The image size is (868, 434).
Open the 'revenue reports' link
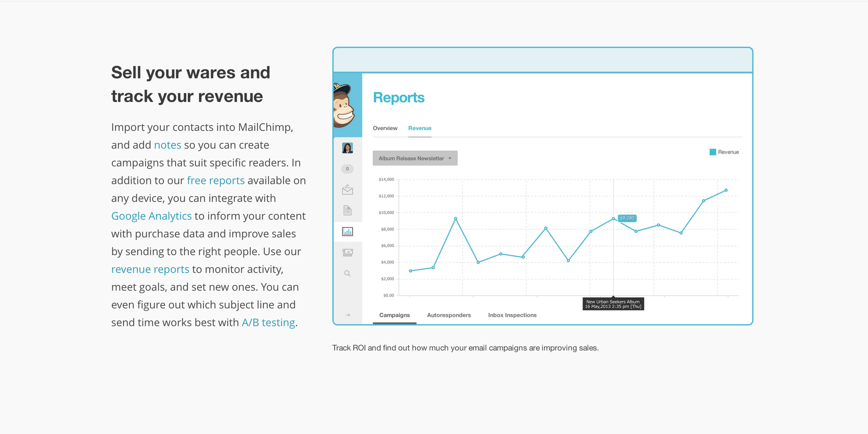[x=150, y=269]
